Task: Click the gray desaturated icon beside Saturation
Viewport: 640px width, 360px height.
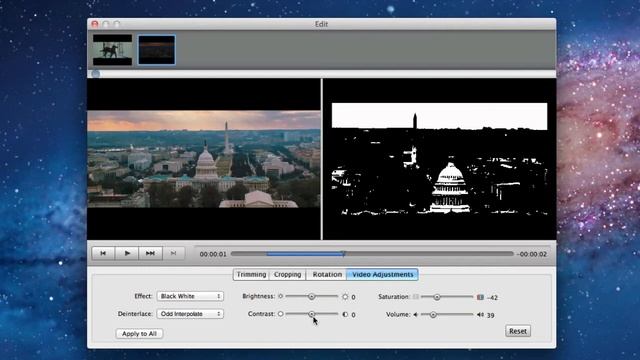Action: pyautogui.click(x=416, y=297)
